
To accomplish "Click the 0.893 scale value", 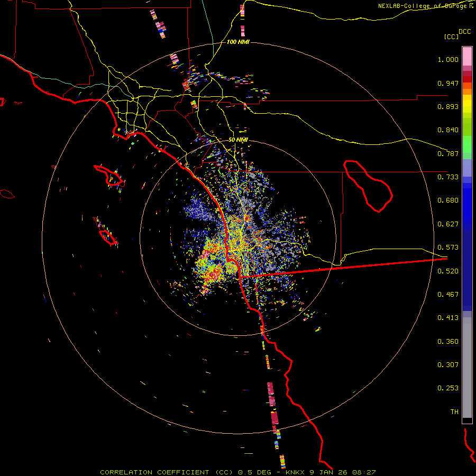I will (x=448, y=106).
